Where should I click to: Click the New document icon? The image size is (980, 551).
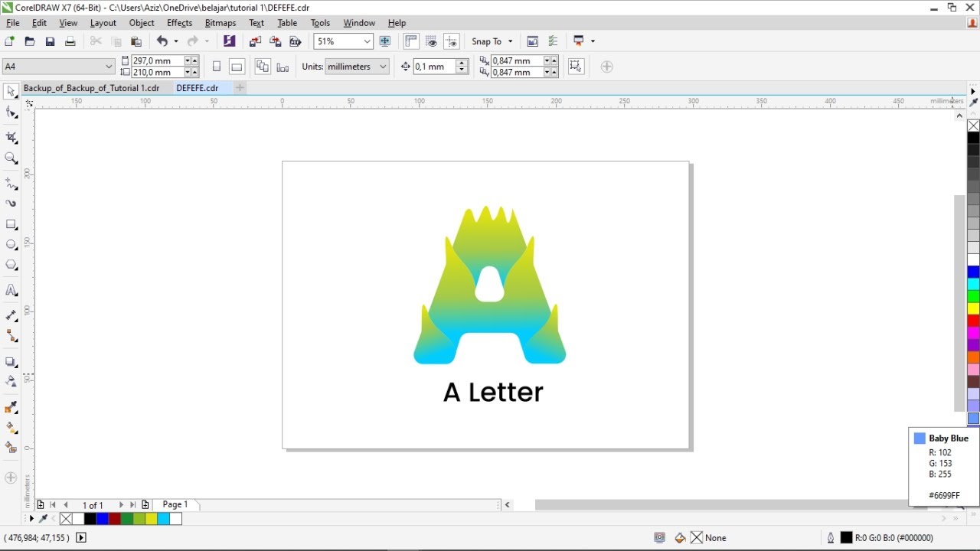(x=10, y=41)
